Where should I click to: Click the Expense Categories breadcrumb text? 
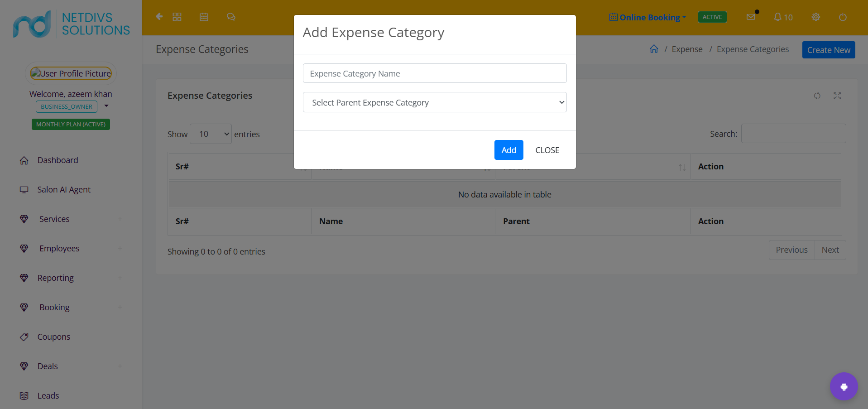[753, 49]
